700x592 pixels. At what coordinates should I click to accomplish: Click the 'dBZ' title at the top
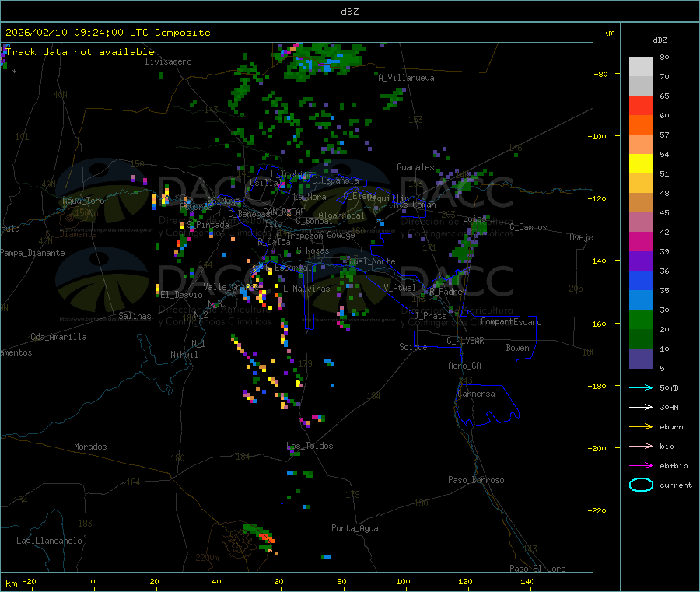click(349, 11)
